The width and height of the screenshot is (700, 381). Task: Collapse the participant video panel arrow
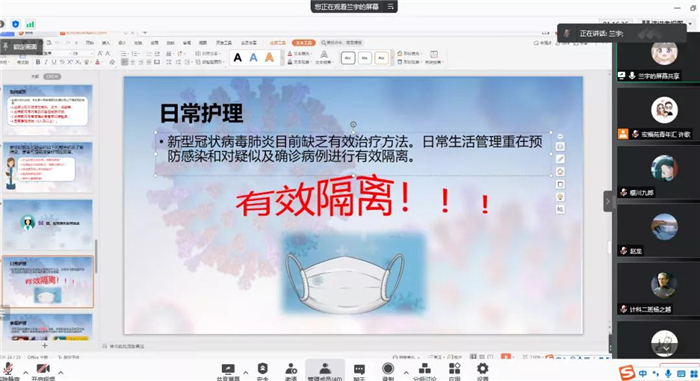(x=608, y=201)
